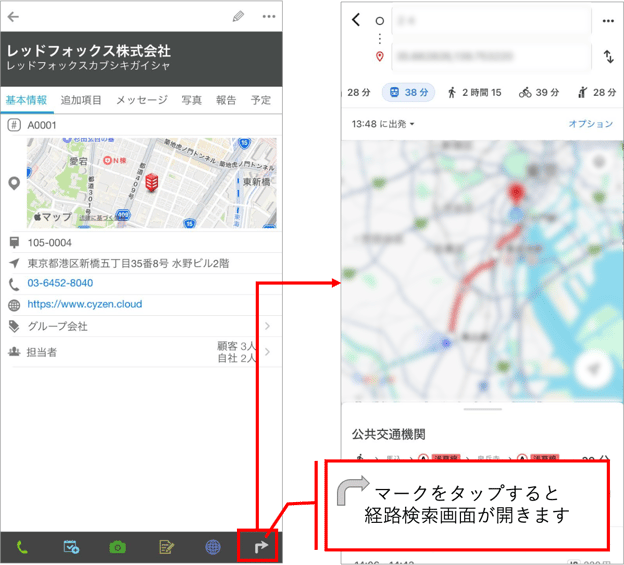Tap the 公共交通機関 heading
Viewport: 624px width, 565px height.
(389, 434)
